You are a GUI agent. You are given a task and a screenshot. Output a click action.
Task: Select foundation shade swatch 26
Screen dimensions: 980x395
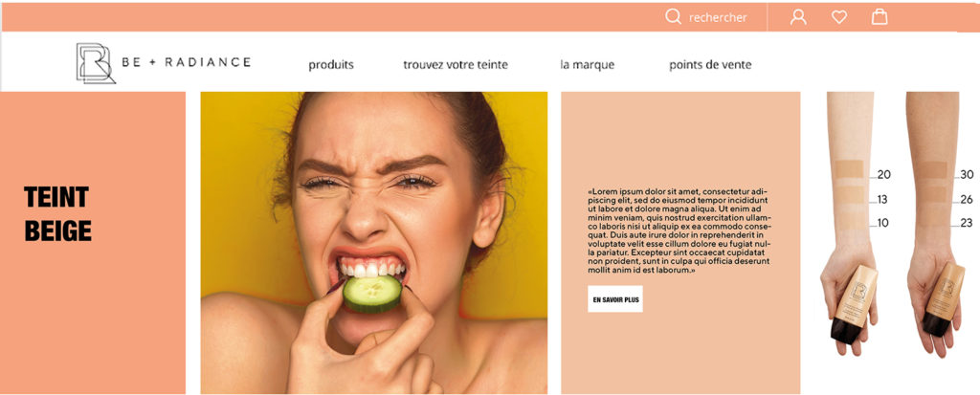(x=934, y=194)
